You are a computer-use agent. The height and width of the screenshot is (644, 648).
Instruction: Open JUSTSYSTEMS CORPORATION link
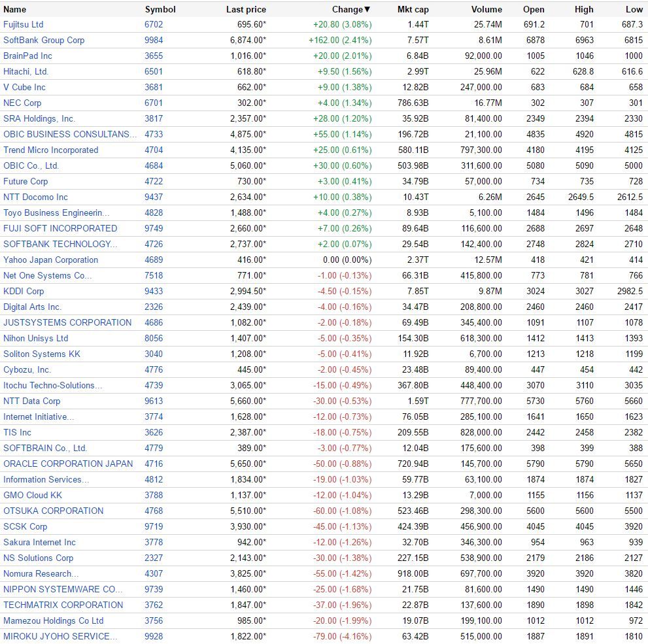67,322
